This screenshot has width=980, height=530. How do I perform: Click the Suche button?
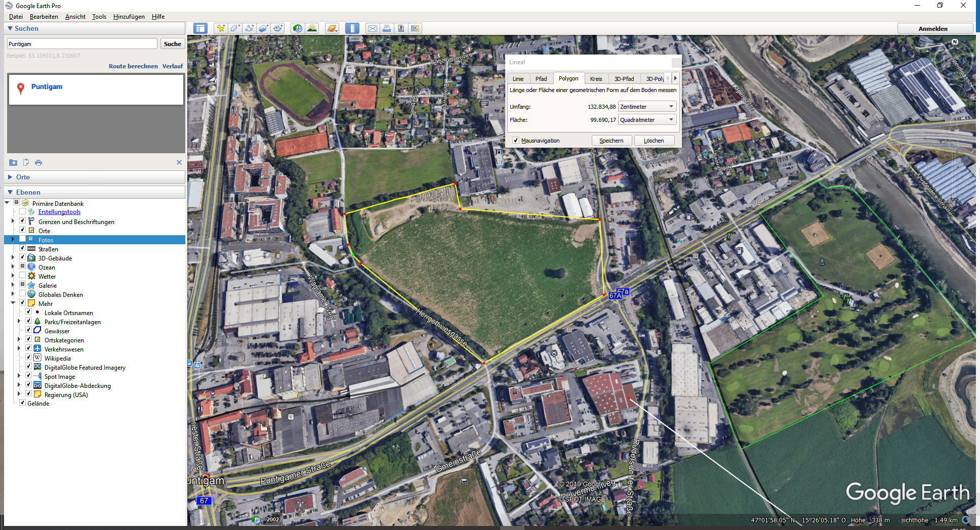tap(173, 44)
